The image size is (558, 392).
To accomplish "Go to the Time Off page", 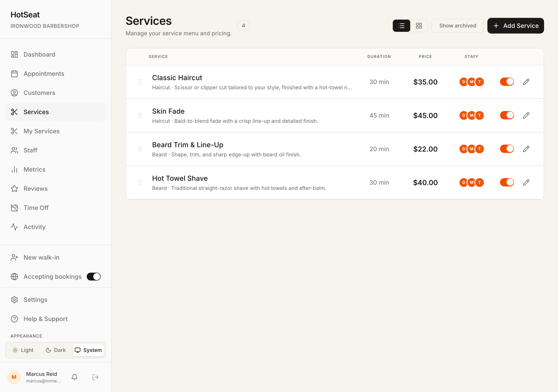I will click(x=55, y=208).
